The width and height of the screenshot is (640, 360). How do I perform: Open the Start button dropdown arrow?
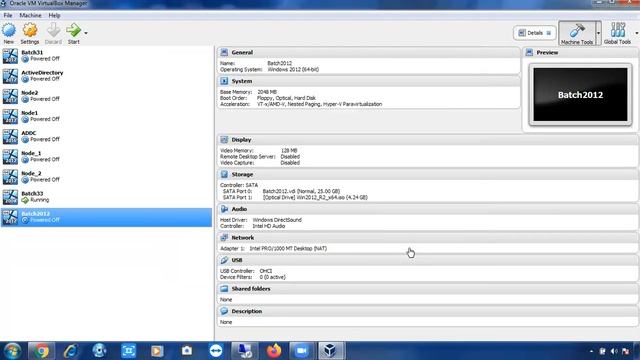pyautogui.click(x=86, y=33)
